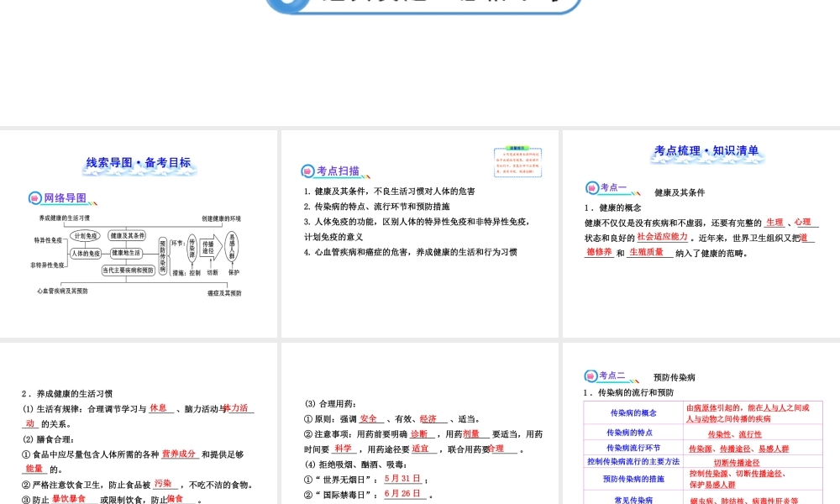Viewport: 840px width, 504px height.
Task: Click the red cell 传染源、传播途径、易感人群
Action: coord(738,449)
